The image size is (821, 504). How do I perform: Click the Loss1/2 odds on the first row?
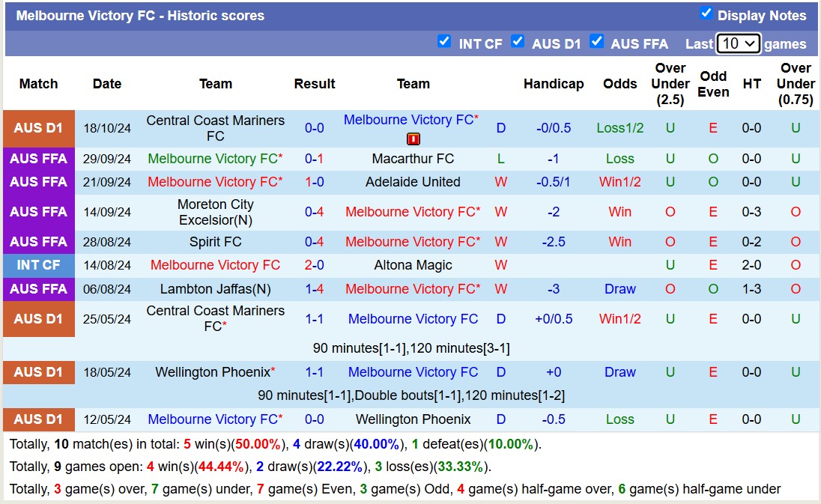(x=619, y=128)
